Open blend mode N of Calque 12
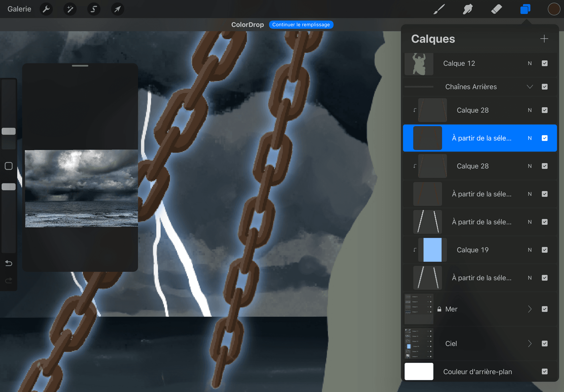 (x=530, y=63)
